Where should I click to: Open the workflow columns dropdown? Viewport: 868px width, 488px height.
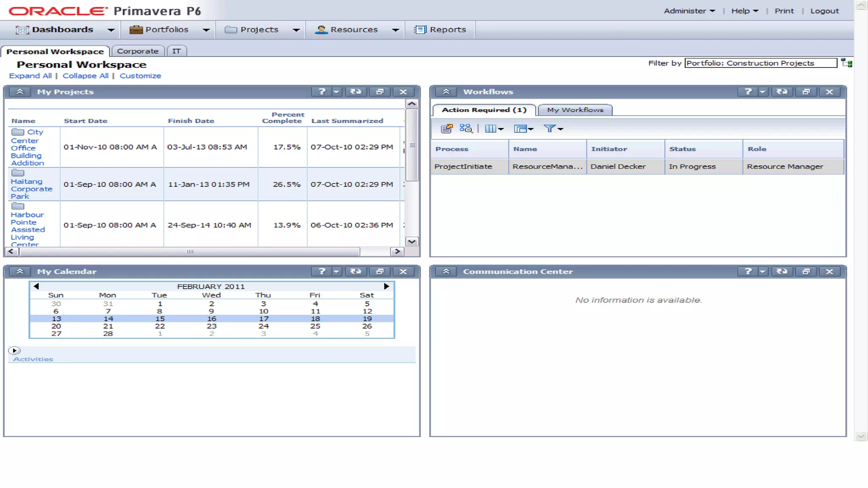(x=494, y=129)
